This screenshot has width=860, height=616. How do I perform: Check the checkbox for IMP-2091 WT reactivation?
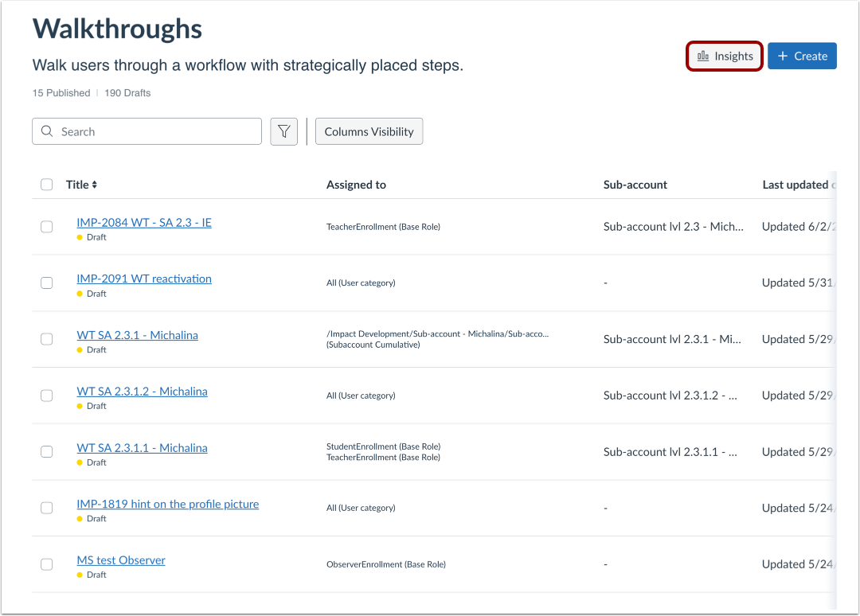[x=46, y=283]
